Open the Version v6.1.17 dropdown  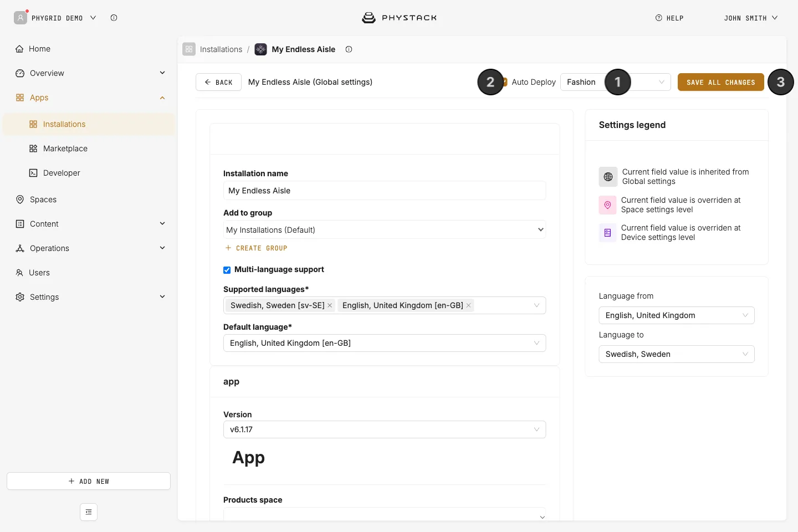(x=385, y=429)
